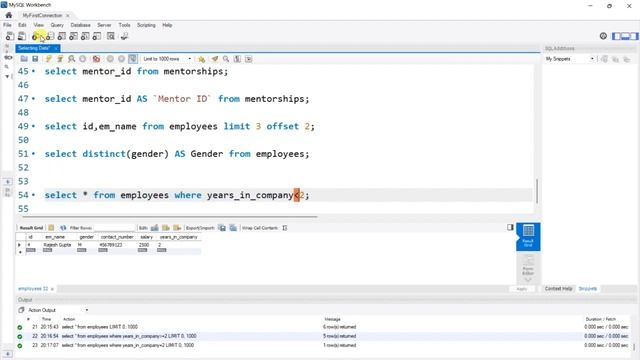The image size is (640, 360).
Task: Toggle the auto-commit mode button
Action: click(x=133, y=59)
